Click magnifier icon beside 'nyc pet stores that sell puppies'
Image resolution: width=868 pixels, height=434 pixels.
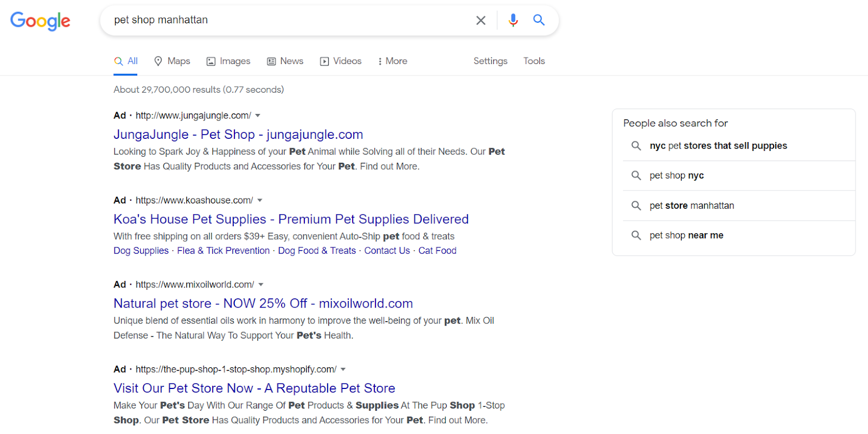pyautogui.click(x=636, y=145)
